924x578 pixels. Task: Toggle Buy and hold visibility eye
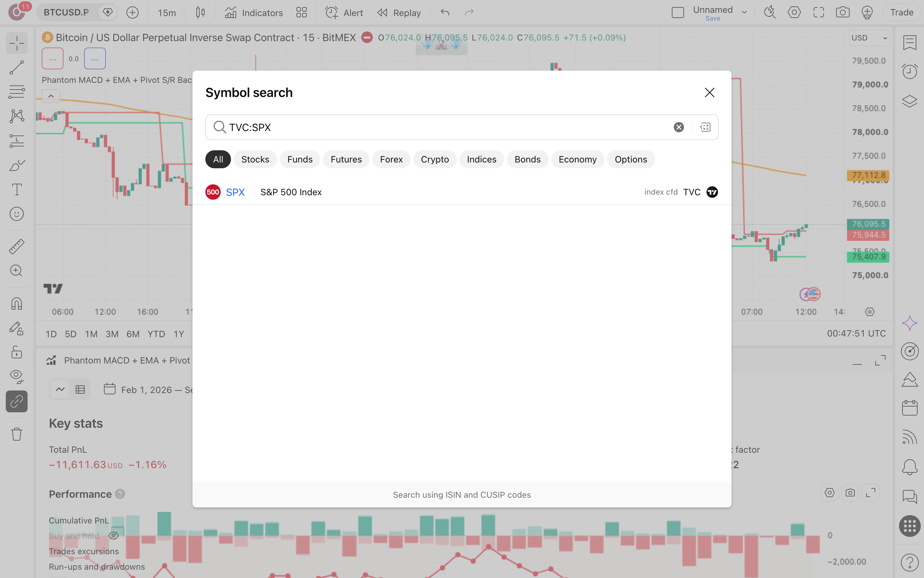click(x=114, y=536)
